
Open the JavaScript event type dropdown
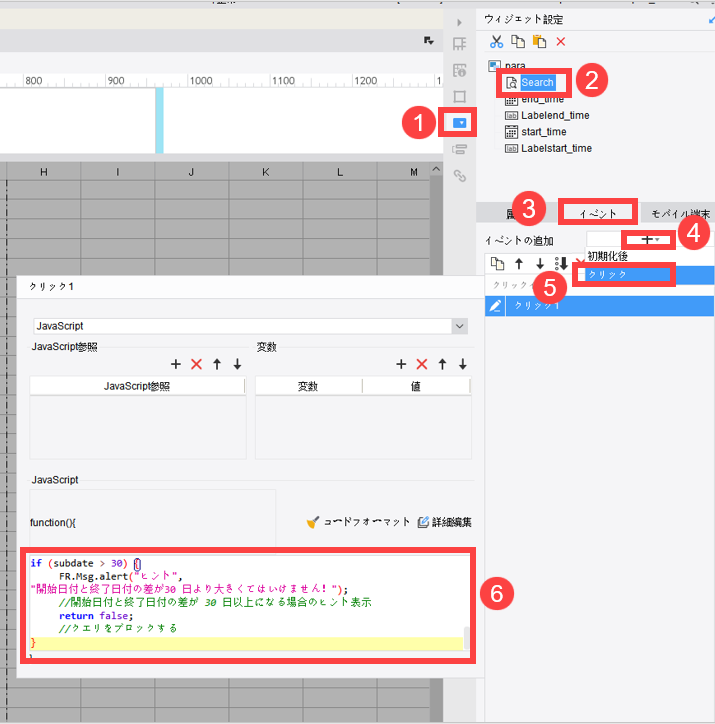pyautogui.click(x=459, y=326)
